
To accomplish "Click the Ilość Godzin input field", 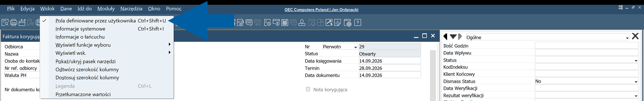I will [587, 46].
